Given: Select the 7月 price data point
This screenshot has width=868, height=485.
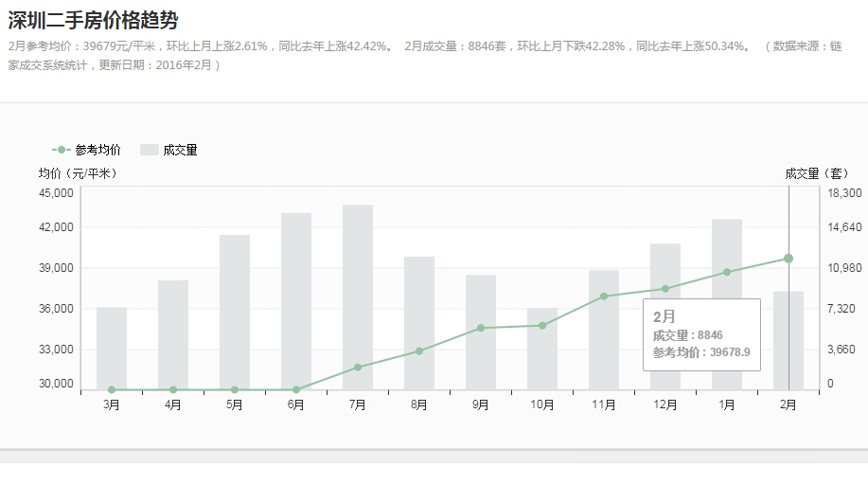Looking at the screenshot, I should click(358, 368).
